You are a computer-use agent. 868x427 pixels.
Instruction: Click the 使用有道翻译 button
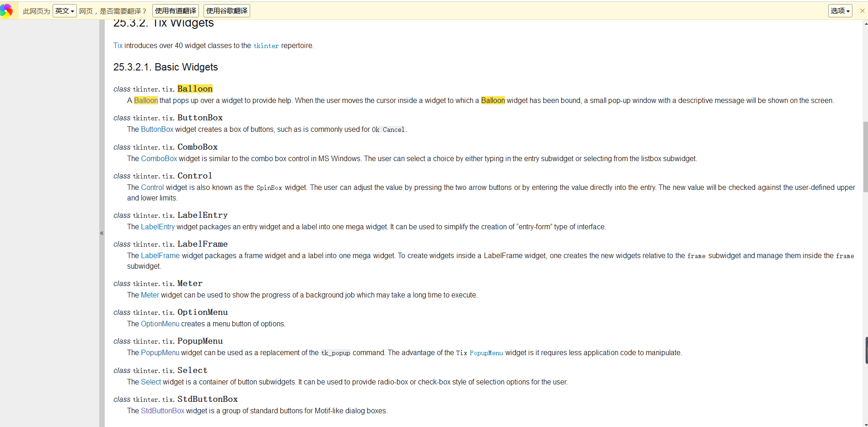coord(176,11)
